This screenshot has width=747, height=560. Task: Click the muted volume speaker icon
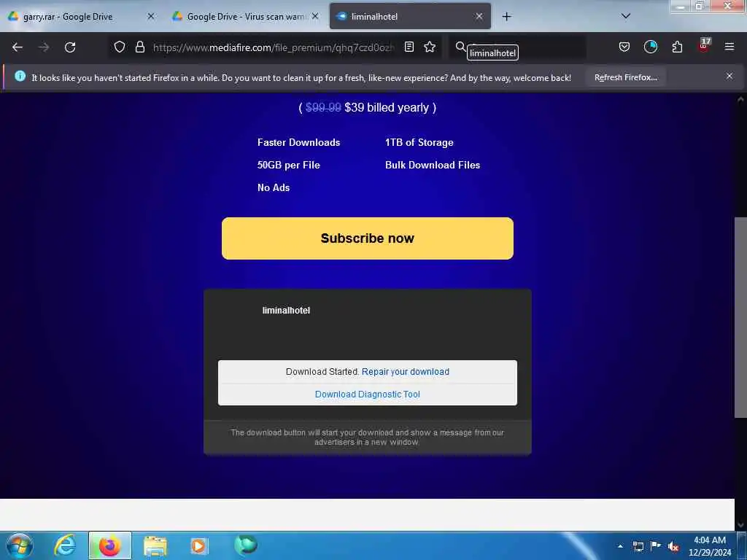673,547
